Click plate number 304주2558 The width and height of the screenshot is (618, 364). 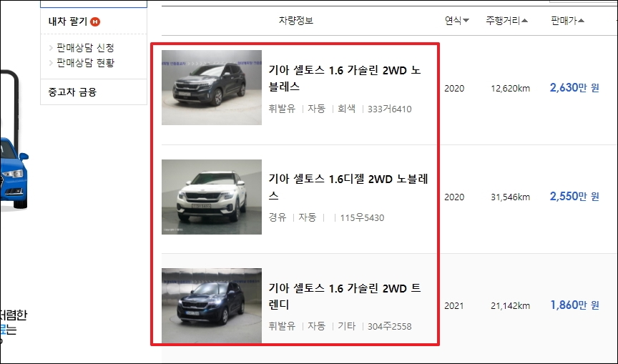pyautogui.click(x=389, y=327)
